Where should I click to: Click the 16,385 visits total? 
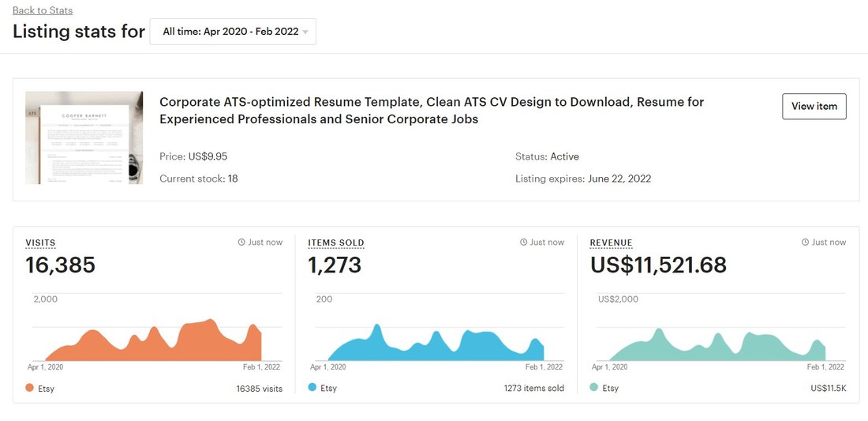(60, 265)
